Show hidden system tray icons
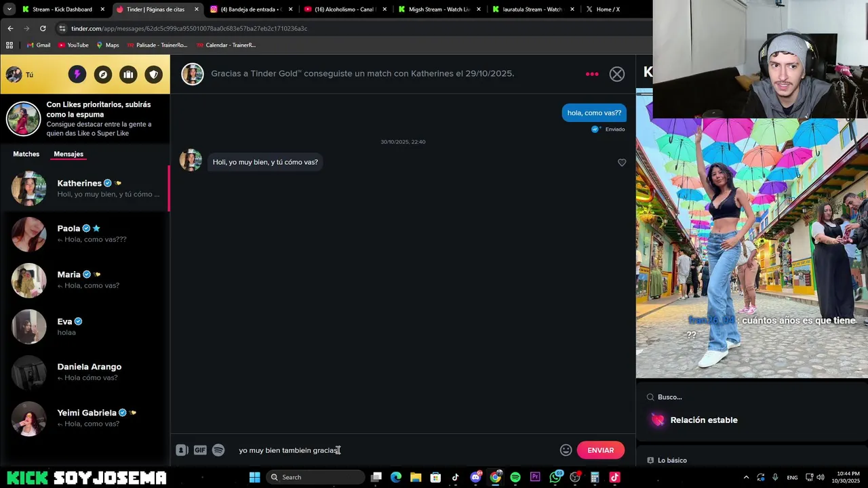 (x=746, y=477)
